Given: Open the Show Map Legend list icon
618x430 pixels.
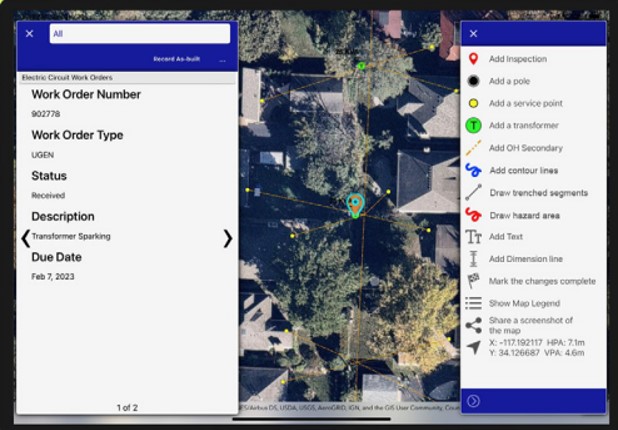Looking at the screenshot, I should 473,303.
